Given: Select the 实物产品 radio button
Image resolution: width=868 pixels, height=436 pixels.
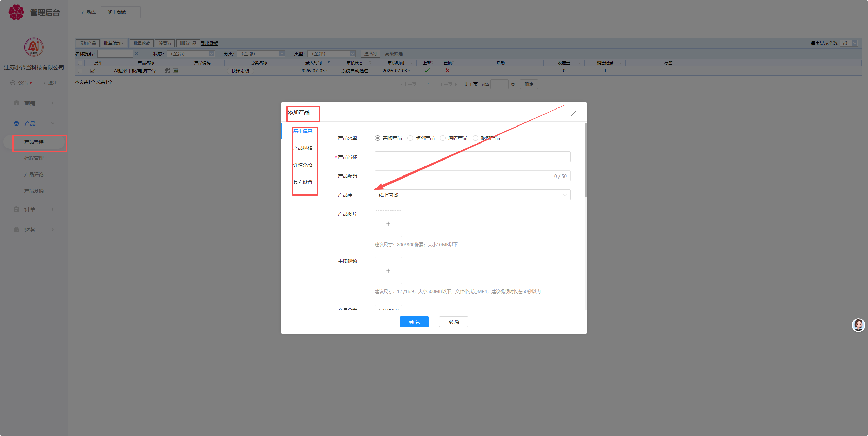Looking at the screenshot, I should click(x=377, y=138).
